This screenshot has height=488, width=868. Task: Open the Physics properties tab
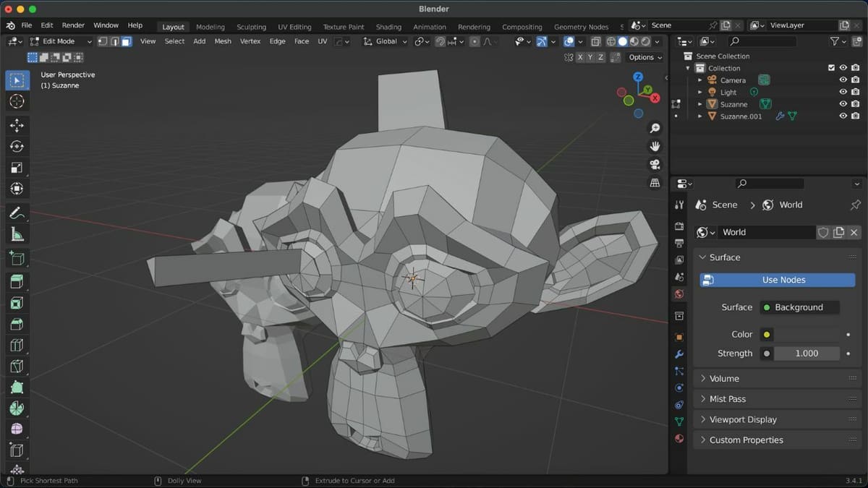[x=678, y=388]
